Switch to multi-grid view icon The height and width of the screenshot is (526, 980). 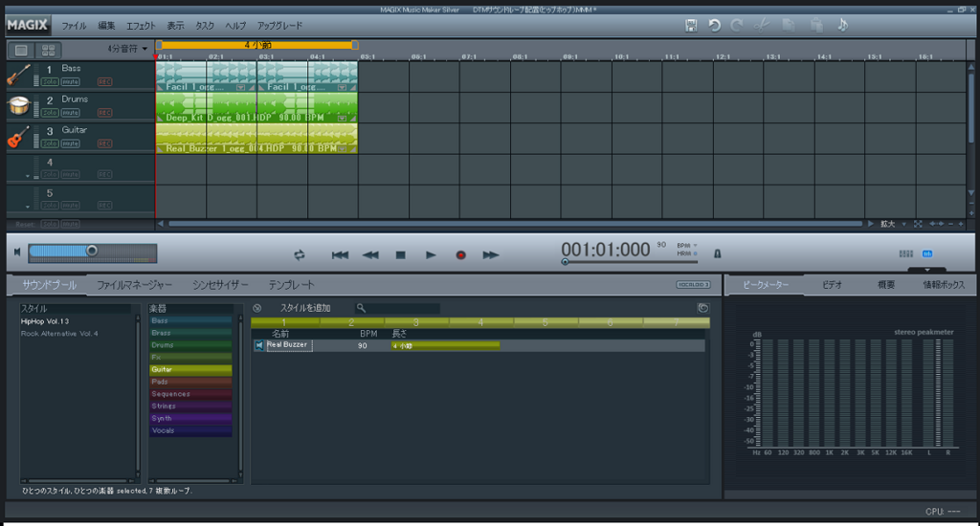(x=48, y=50)
